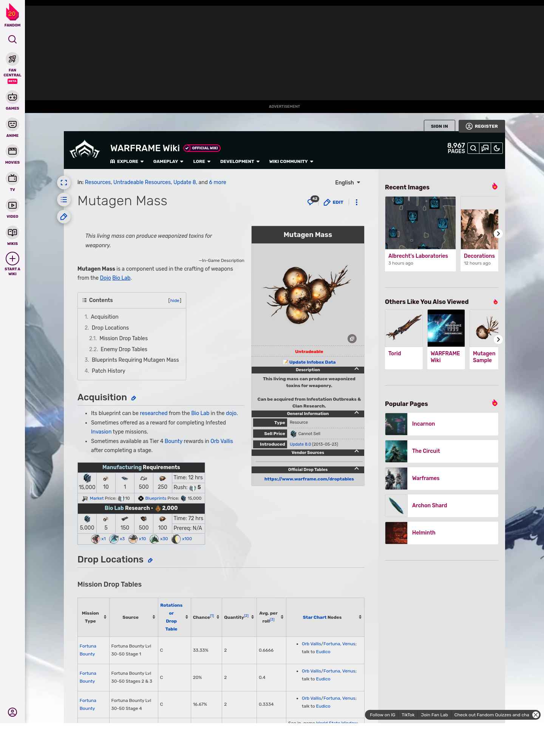Collapse the Vendor Sources section
The image size is (544, 756).
(356, 452)
